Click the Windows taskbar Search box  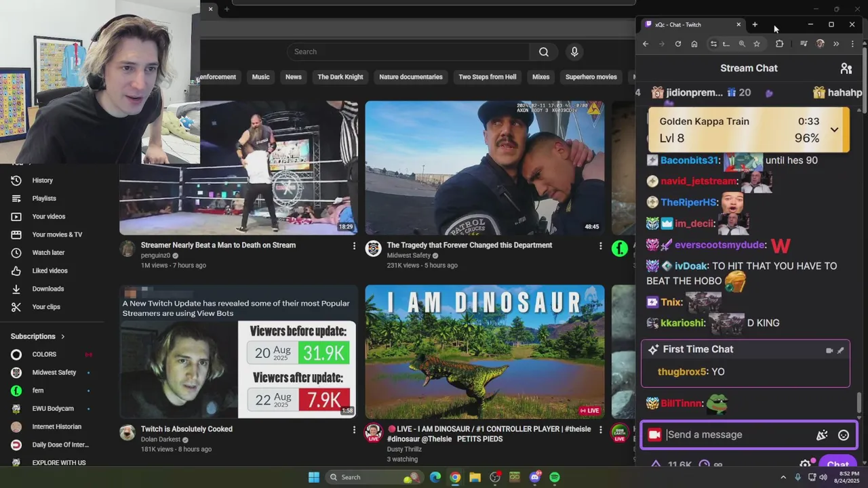click(x=374, y=477)
